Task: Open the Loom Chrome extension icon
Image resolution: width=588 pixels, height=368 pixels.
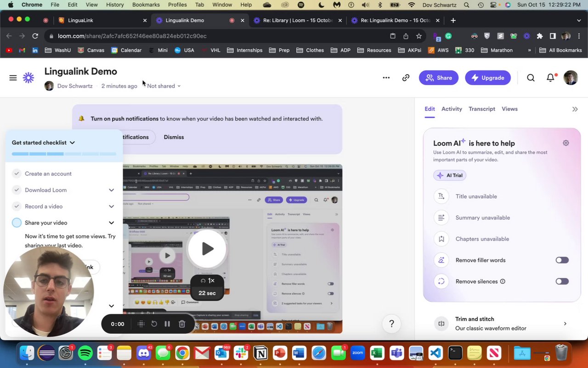Action: pos(526,36)
